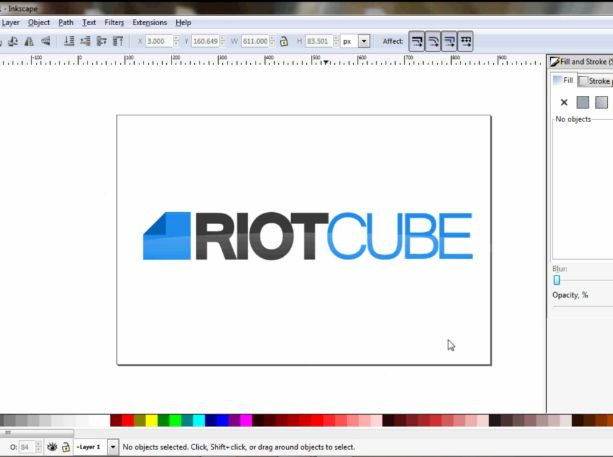Move the Blur slider handle
Screen dimensions: 613x457
[x=557, y=280]
